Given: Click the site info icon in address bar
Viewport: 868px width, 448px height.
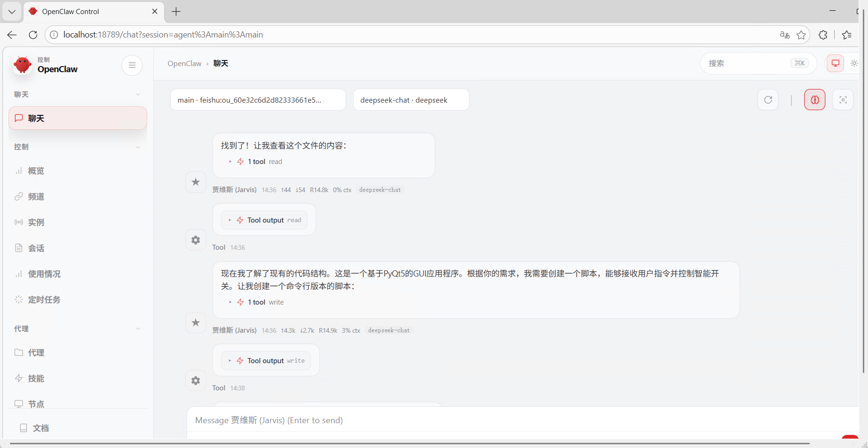Looking at the screenshot, I should click(x=54, y=35).
